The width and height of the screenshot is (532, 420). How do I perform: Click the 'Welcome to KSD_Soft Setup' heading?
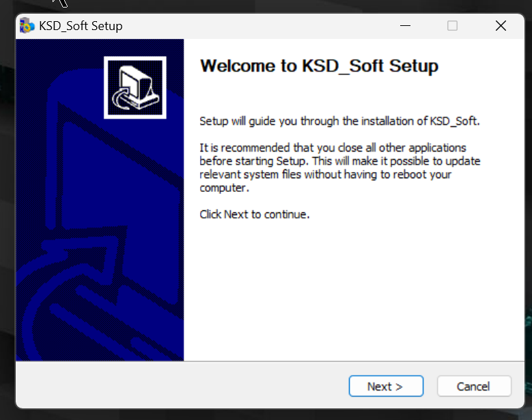(319, 66)
